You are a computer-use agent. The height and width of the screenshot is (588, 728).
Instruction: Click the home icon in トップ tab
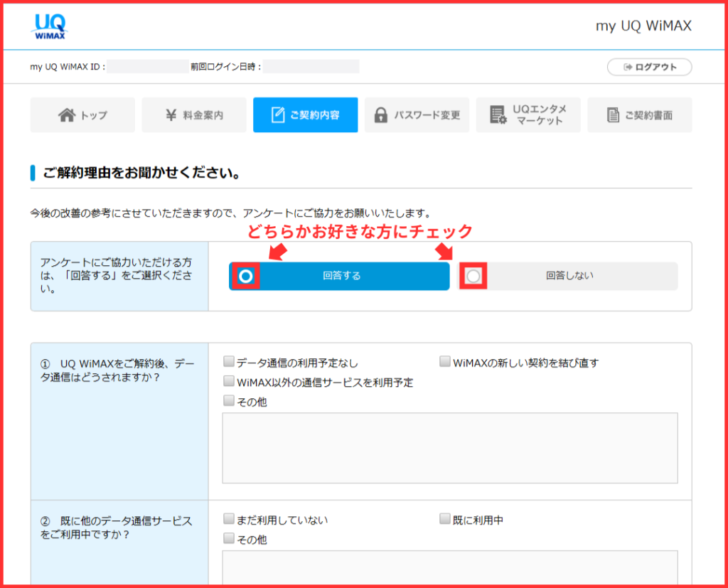(x=66, y=114)
